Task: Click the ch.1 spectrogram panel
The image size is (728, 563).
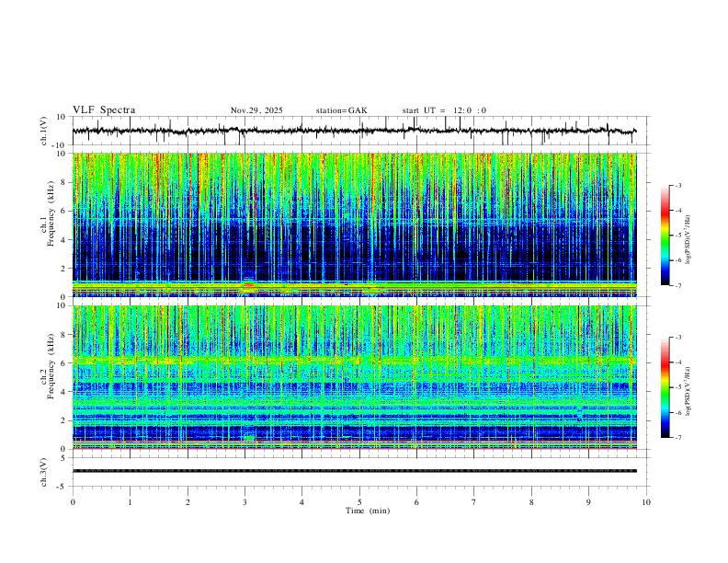Action: pyautogui.click(x=354, y=224)
